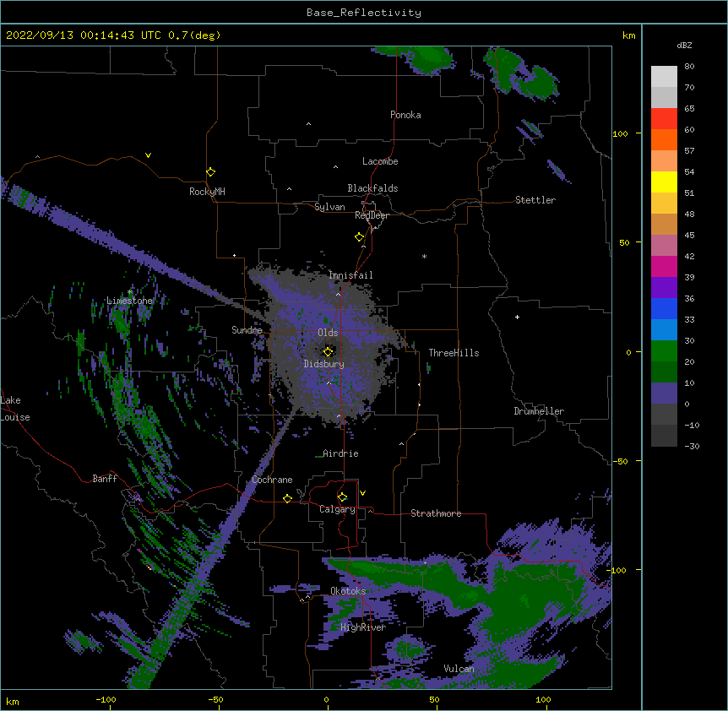Click the yellow station marker near RockyMH
The height and width of the screenshot is (711, 728).
pyautogui.click(x=210, y=171)
